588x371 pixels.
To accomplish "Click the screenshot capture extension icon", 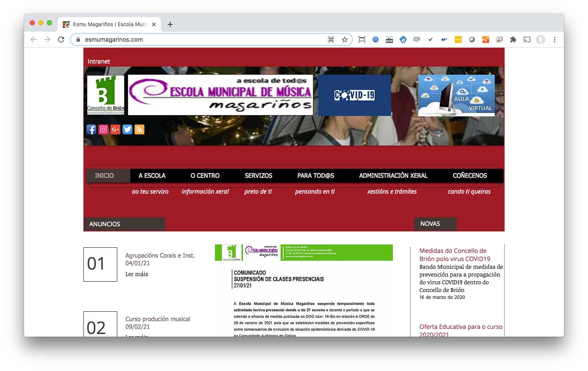I will tap(362, 40).
